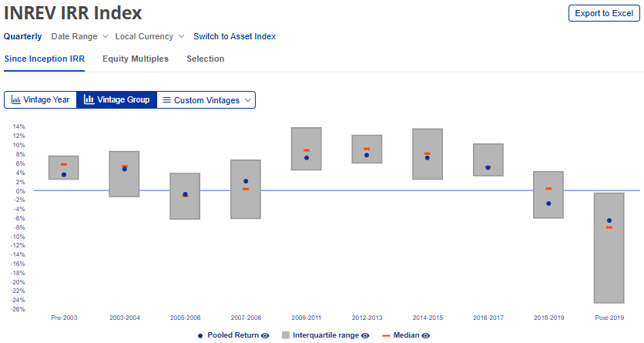Image resolution: width=644 pixels, height=343 pixels.
Task: Open the Date Range dropdown
Action: click(79, 36)
